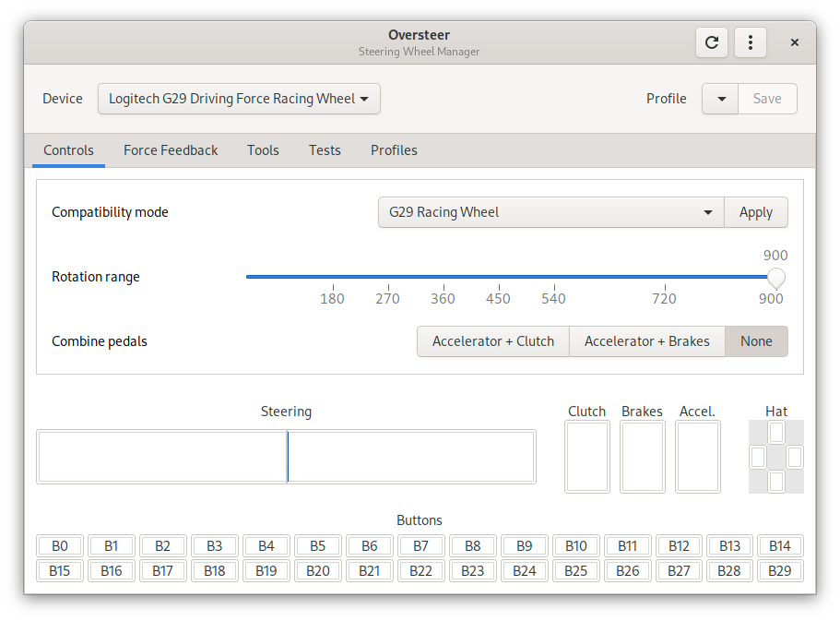Viewport: 840px width, 621px height.
Task: Expand the Profile dropdown arrow
Action: click(720, 99)
